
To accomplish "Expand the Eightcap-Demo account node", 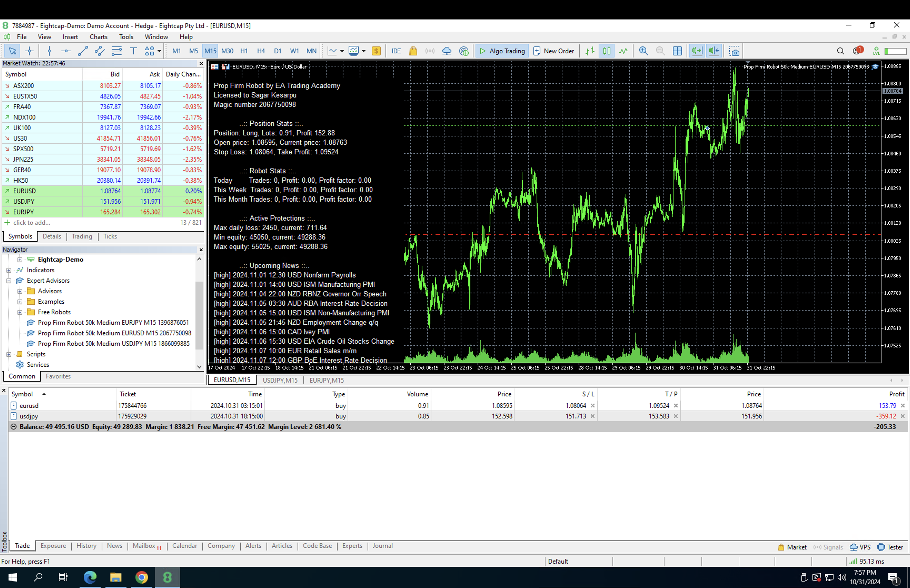I will tap(20, 260).
